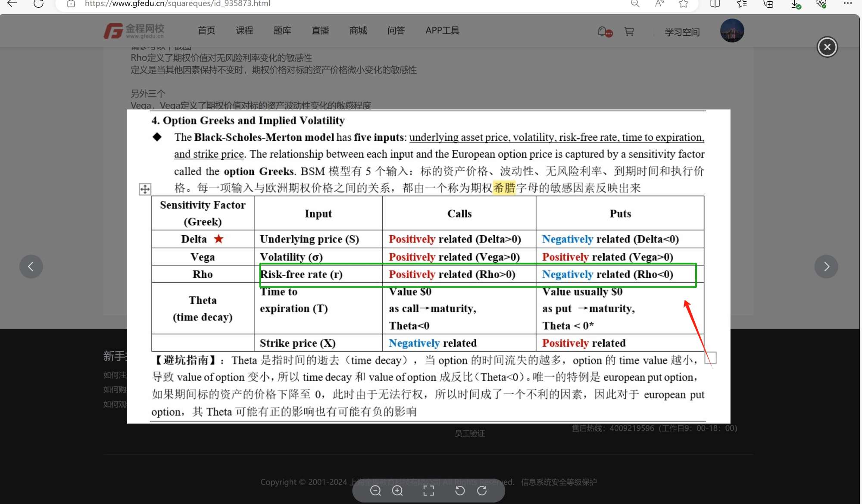This screenshot has height=504, width=862.
Task: Fit image to full screen
Action: coord(428,491)
